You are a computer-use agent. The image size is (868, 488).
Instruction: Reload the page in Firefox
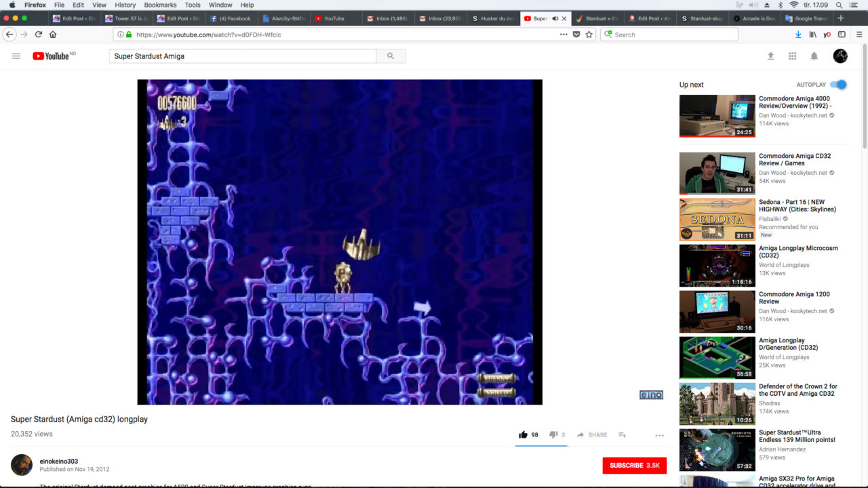click(x=38, y=35)
